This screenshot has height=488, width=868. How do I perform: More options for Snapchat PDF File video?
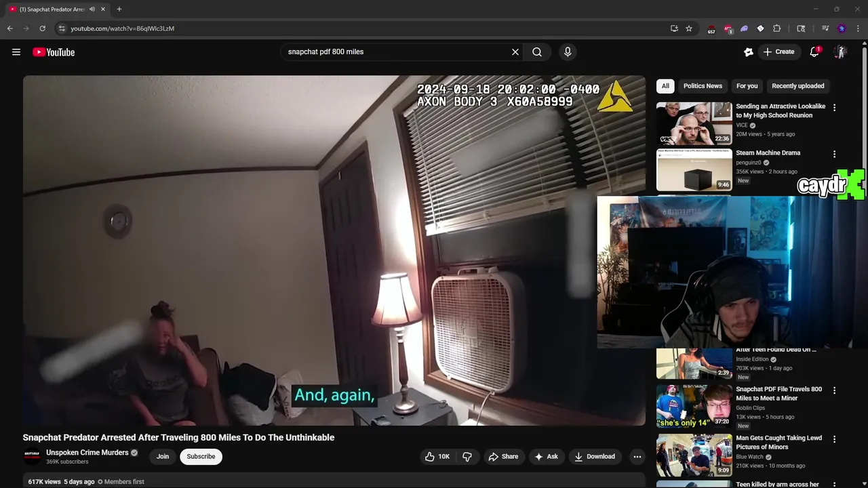coord(834,390)
